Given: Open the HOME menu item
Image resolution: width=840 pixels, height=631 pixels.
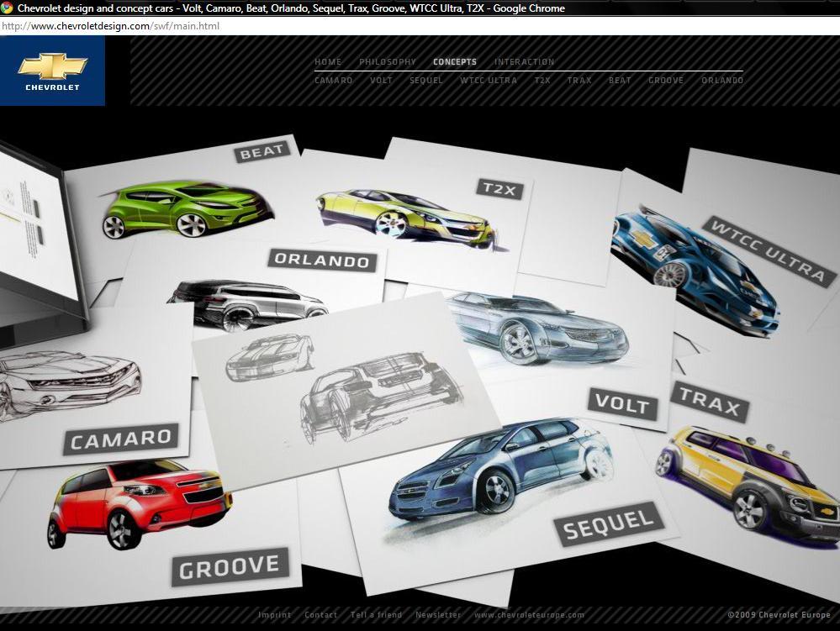Looking at the screenshot, I should (328, 61).
